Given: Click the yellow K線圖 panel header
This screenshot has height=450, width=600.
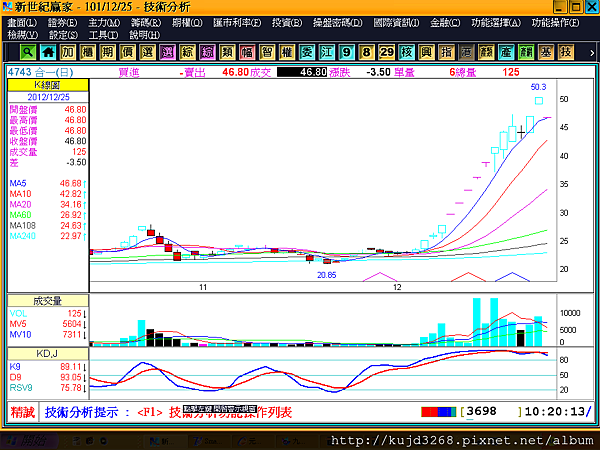Looking at the screenshot, I should click(x=48, y=85).
